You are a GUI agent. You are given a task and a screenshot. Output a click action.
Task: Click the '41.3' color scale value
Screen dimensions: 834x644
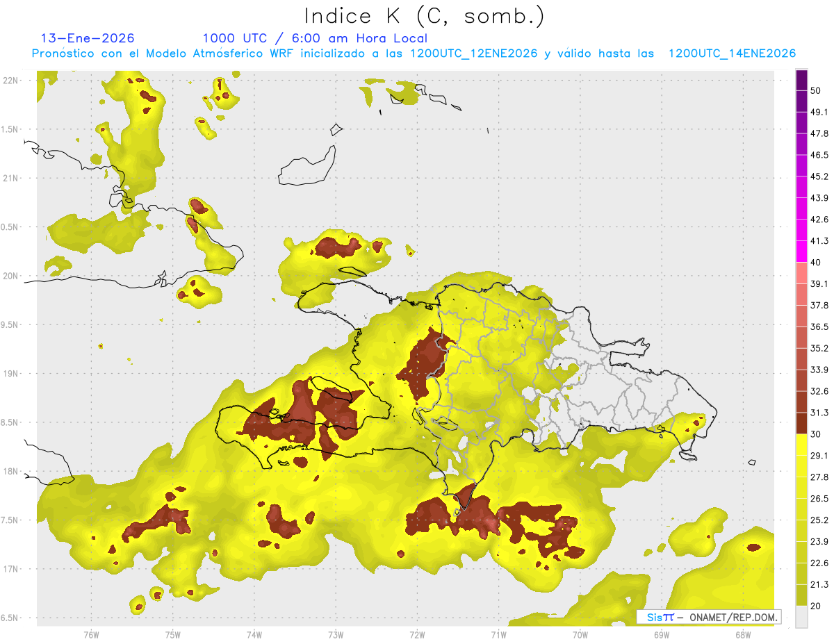pos(819,241)
